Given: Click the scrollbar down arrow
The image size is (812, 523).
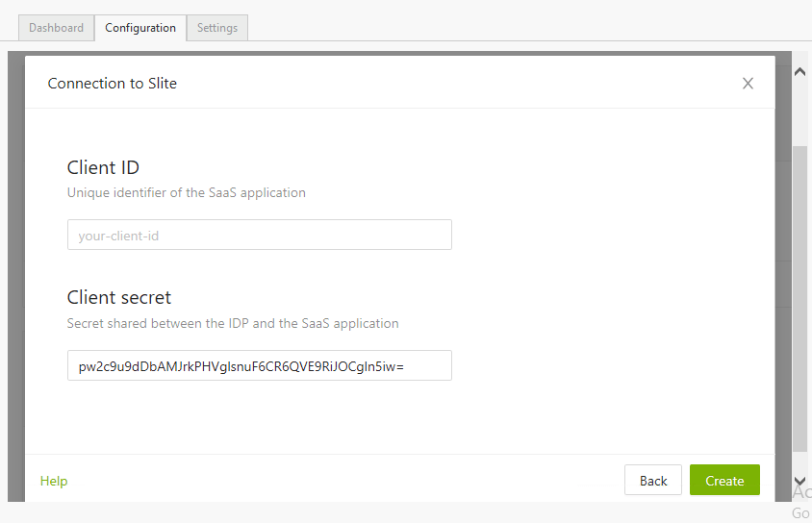Looking at the screenshot, I should [x=800, y=481].
